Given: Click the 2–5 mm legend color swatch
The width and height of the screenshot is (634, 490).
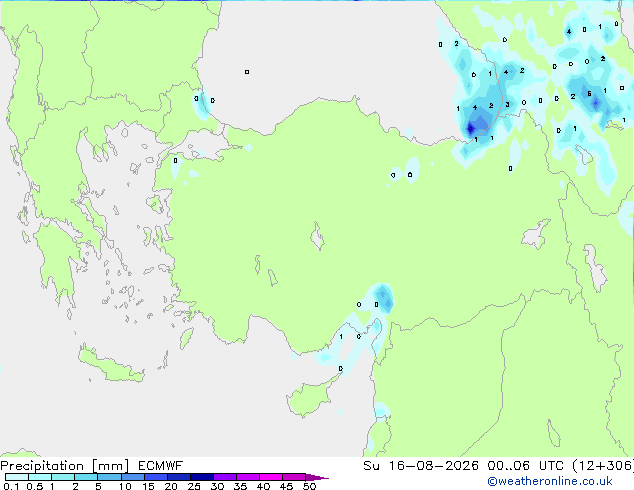Looking at the screenshot, I should coord(86,477).
